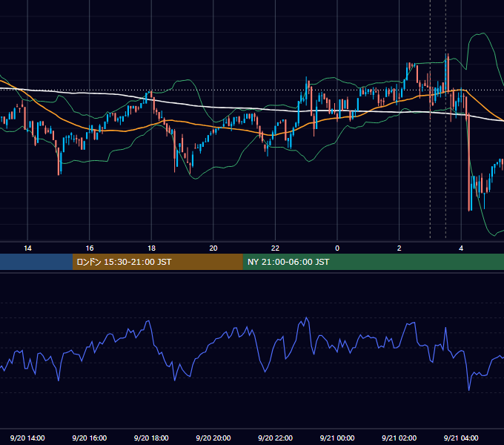Click hour label 14 on chart axis

point(27,248)
